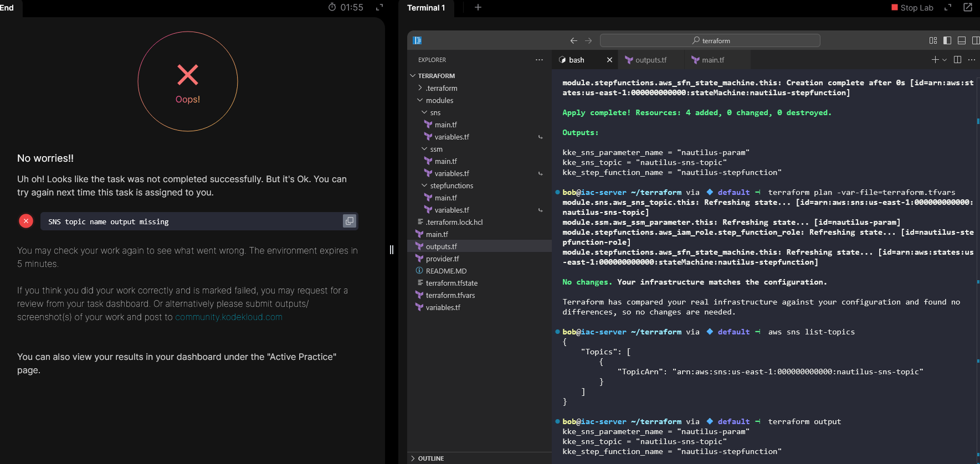
Task: Split the editor to the right
Action: pyautogui.click(x=957, y=60)
